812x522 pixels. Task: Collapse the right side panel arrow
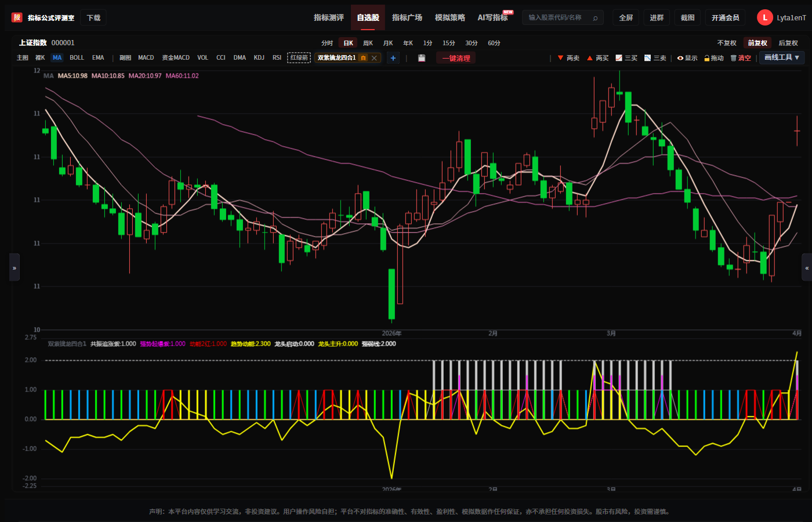(x=807, y=267)
